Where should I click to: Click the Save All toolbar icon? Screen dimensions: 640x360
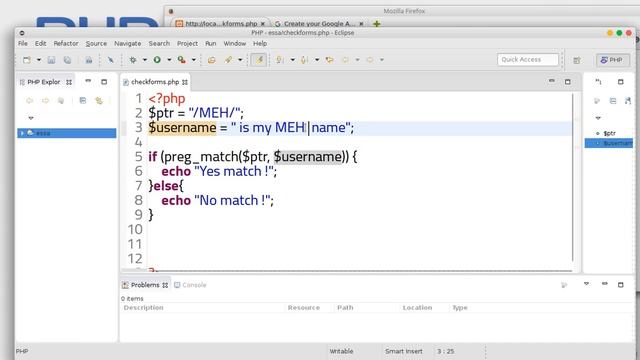[x=67, y=60]
